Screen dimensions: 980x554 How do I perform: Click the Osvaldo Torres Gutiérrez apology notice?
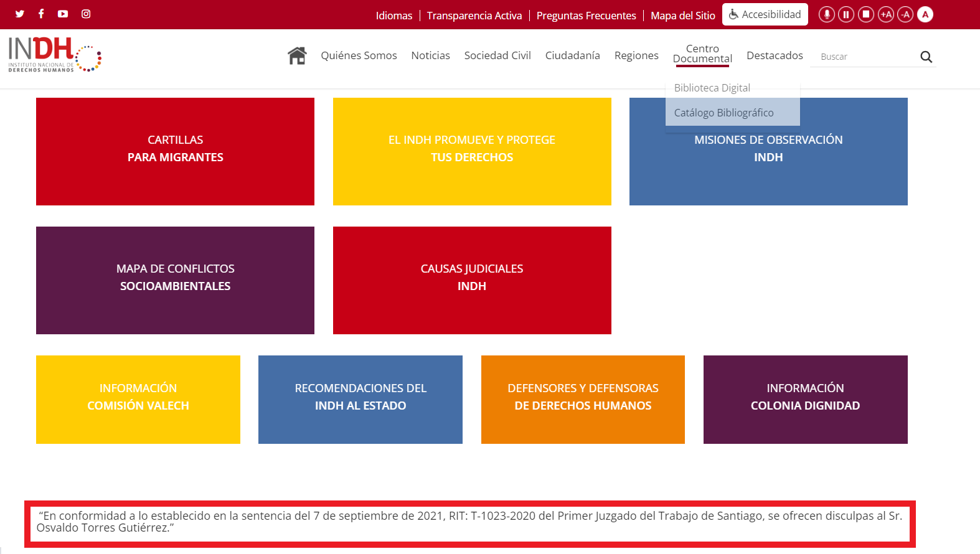[470, 523]
